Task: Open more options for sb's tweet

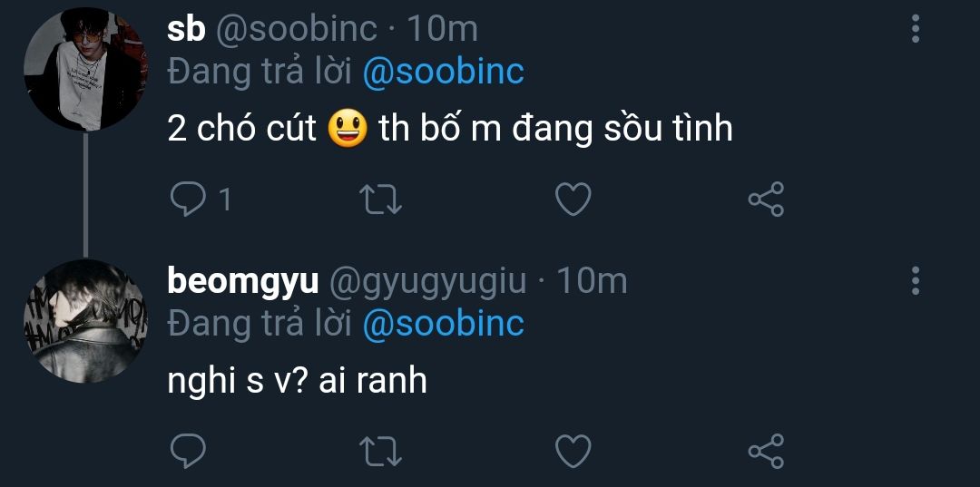Action: point(915,30)
